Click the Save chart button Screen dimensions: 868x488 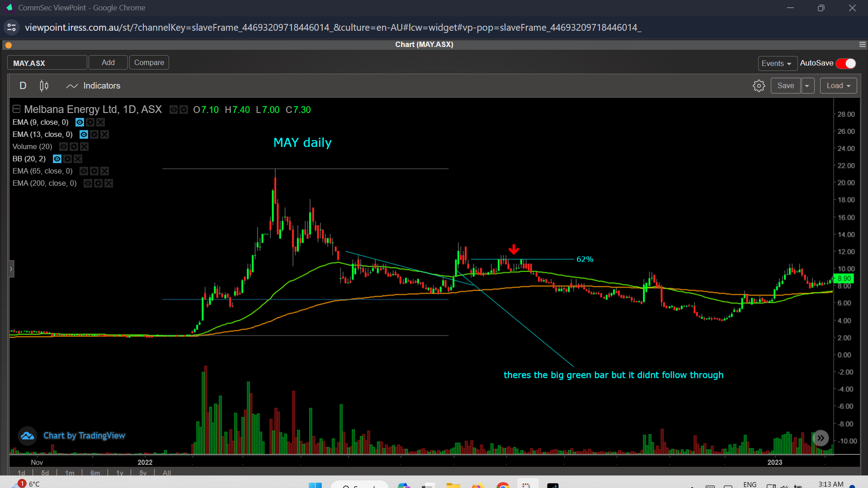(x=786, y=86)
